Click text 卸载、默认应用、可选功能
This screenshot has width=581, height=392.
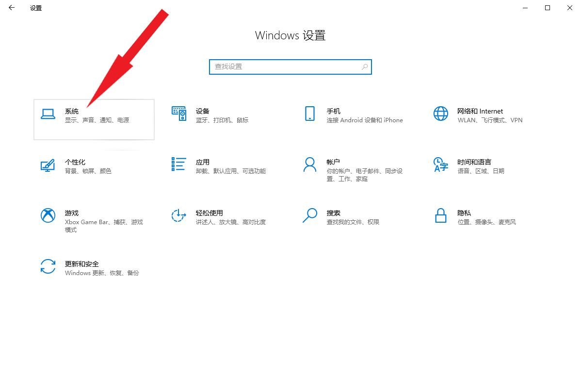click(x=231, y=171)
